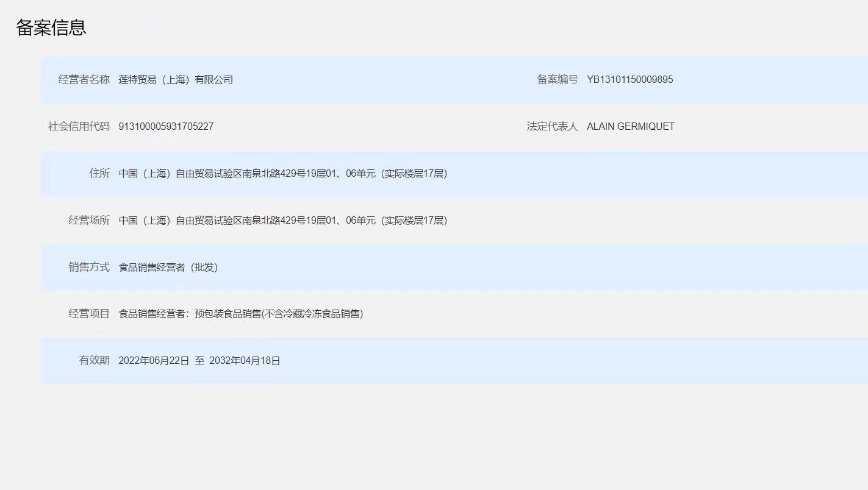Click the 经营项目 field label

click(x=89, y=314)
